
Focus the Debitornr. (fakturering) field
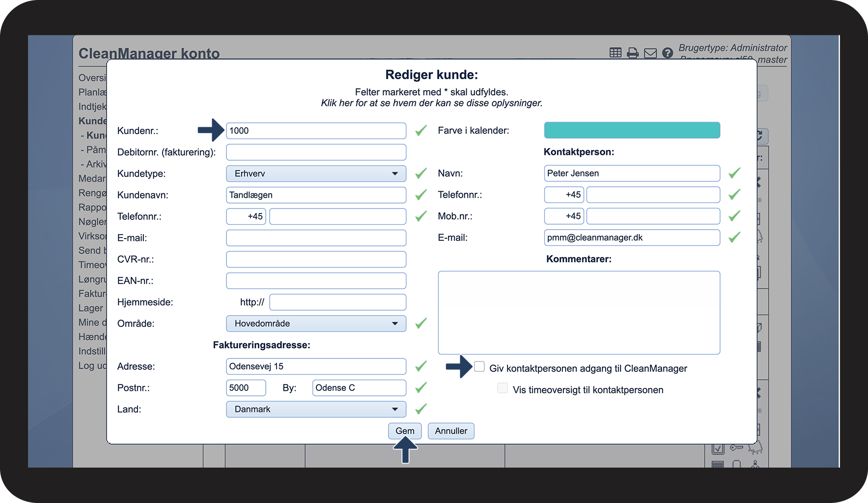[316, 152]
